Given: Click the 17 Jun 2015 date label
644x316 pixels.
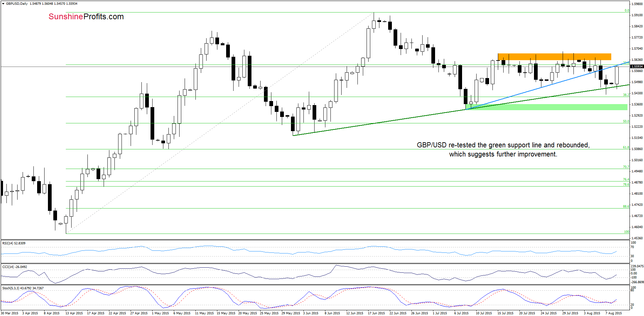Looking at the screenshot, I should click(x=376, y=313).
